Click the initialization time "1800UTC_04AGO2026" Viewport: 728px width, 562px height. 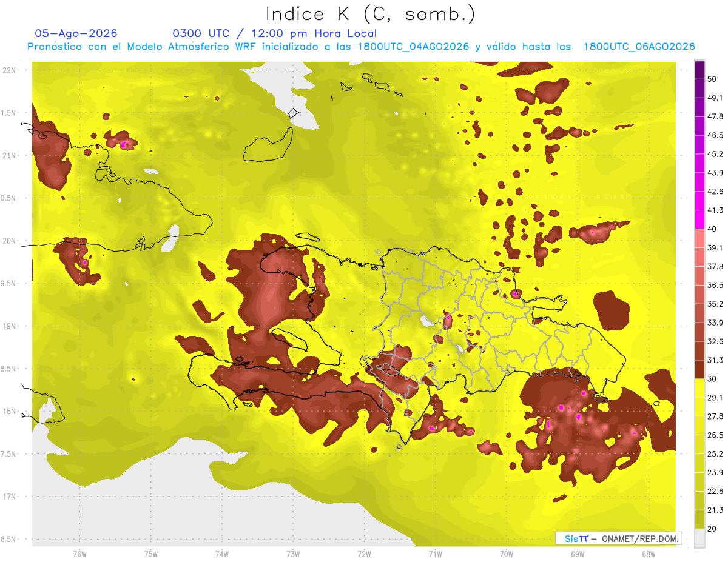pyautogui.click(x=414, y=47)
